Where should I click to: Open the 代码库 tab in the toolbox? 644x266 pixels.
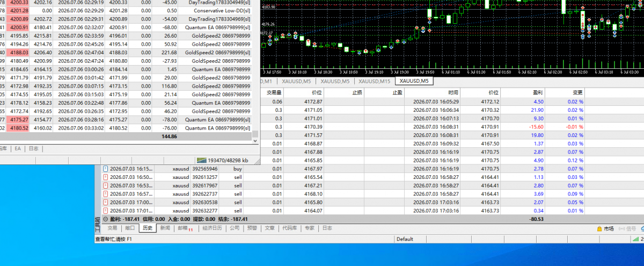click(290, 228)
